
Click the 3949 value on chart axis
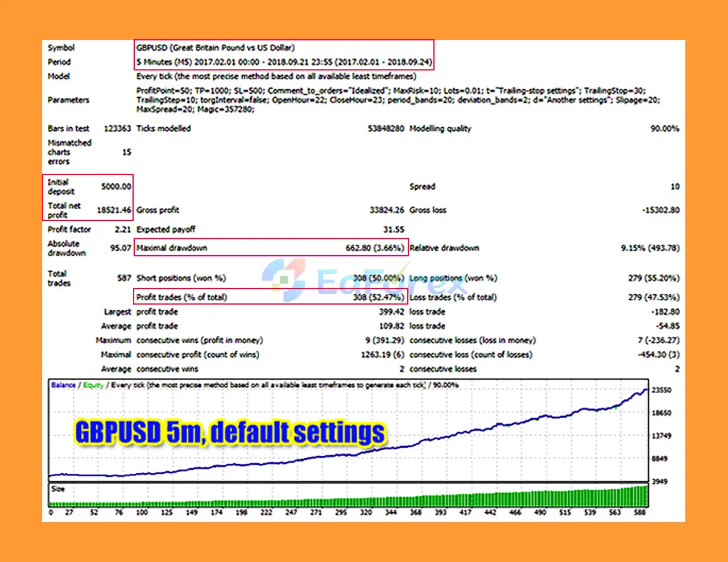659,482
